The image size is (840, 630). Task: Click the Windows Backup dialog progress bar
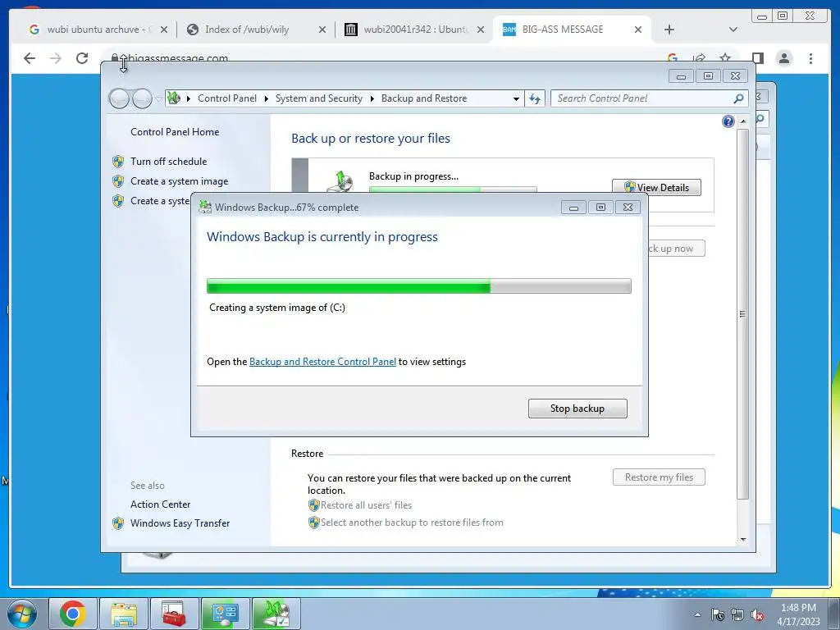419,286
